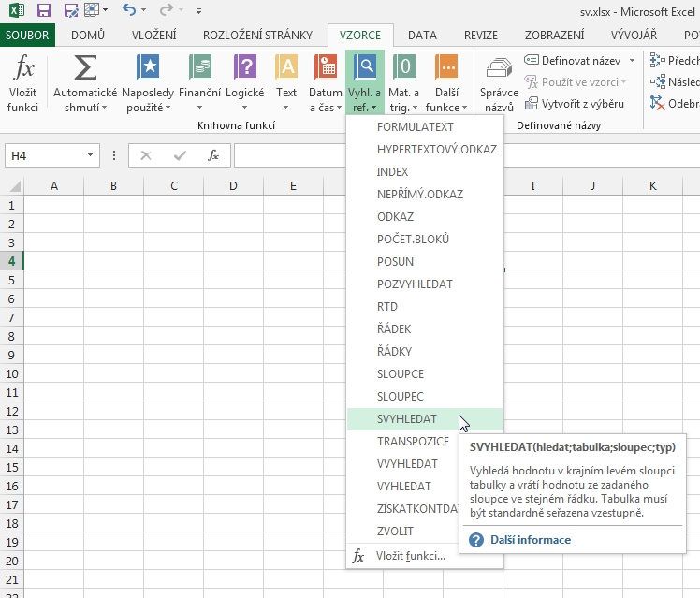
Task: Switch to the REVIZE tab
Action: coord(481,35)
